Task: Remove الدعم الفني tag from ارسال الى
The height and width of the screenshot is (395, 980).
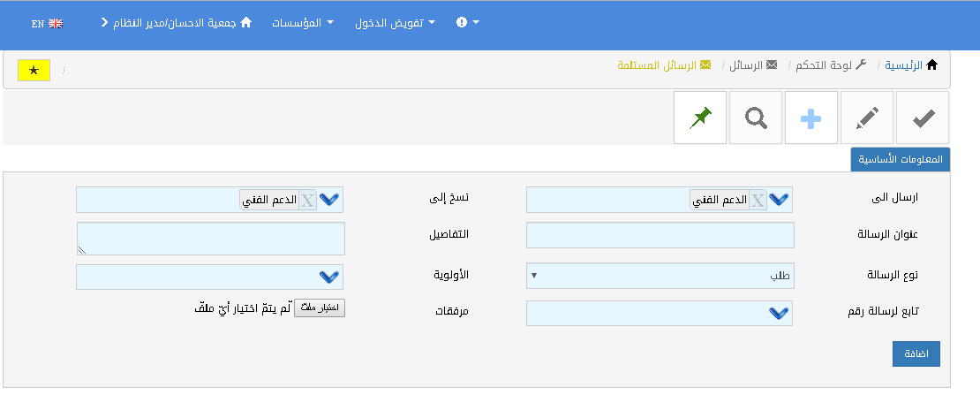Action: (758, 201)
